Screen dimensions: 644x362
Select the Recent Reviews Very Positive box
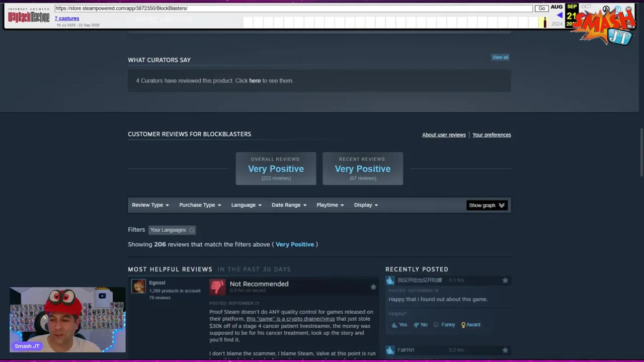click(363, 168)
